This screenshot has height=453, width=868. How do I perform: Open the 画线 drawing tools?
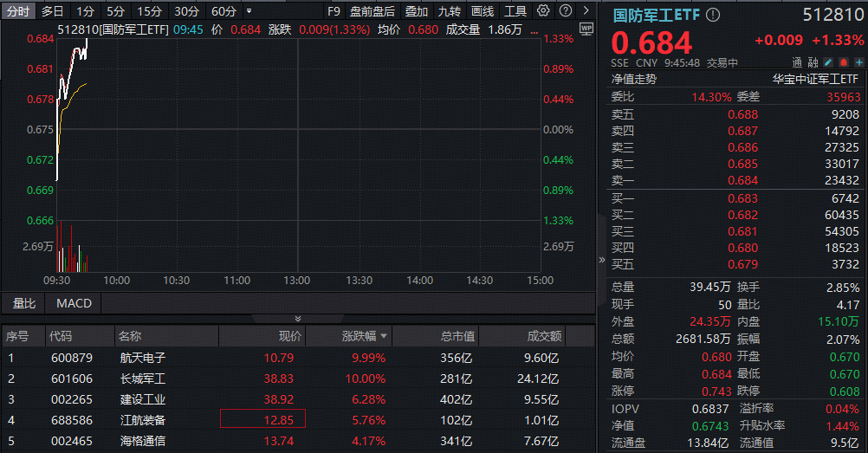coord(483,11)
